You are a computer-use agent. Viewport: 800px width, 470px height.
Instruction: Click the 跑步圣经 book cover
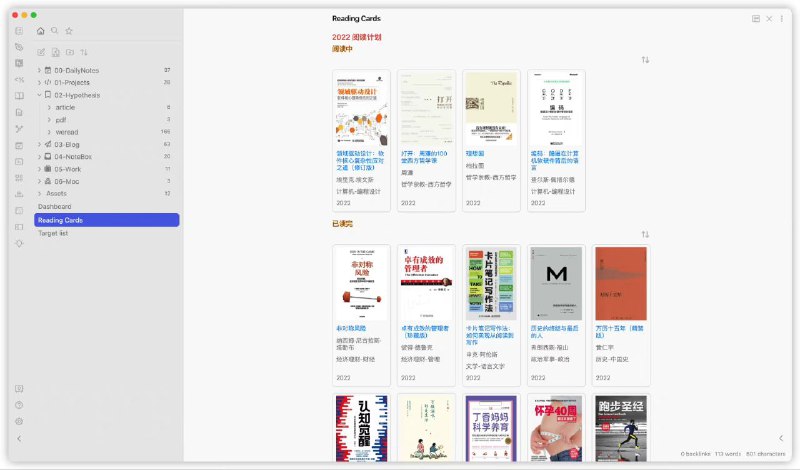621,428
